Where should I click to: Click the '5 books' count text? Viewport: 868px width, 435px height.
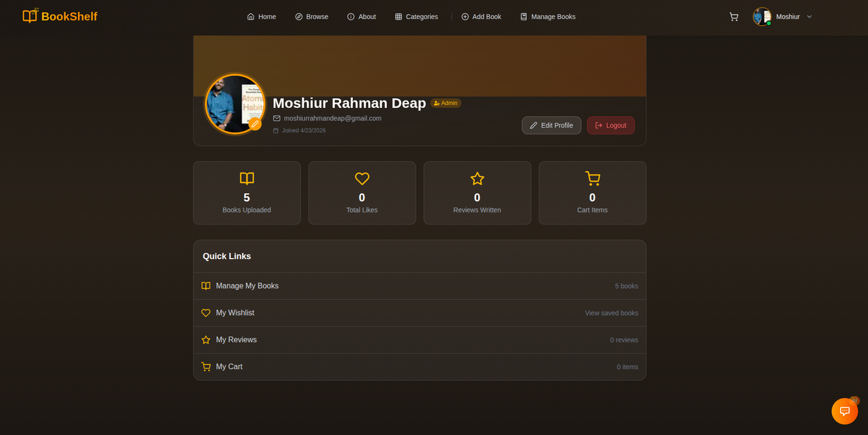point(627,286)
